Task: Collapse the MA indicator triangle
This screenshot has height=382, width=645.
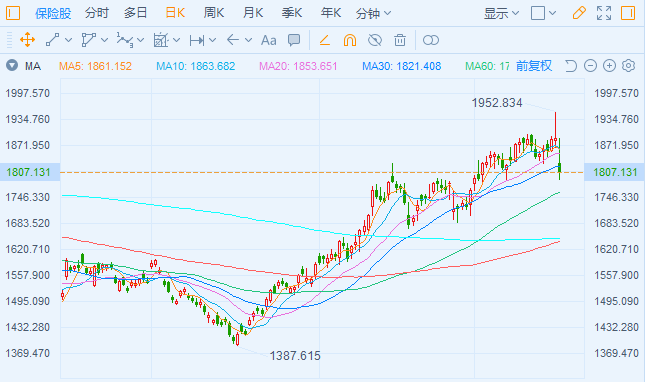Action: (x=12, y=65)
